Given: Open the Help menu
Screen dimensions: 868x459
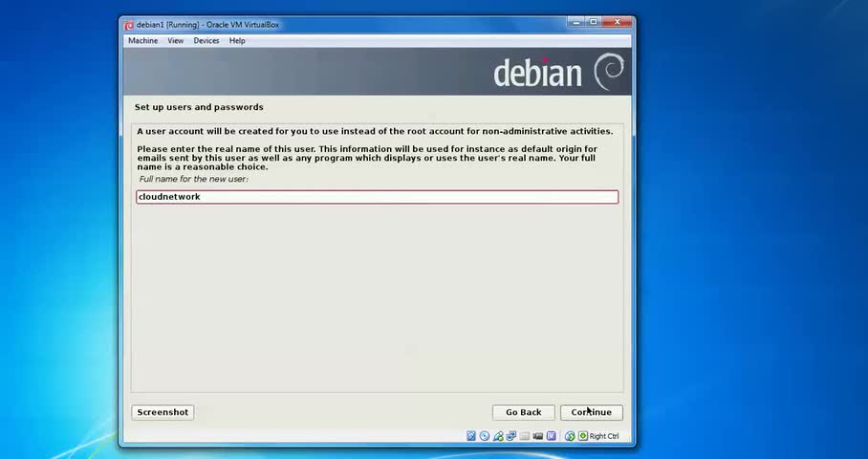Looking at the screenshot, I should 237,40.
